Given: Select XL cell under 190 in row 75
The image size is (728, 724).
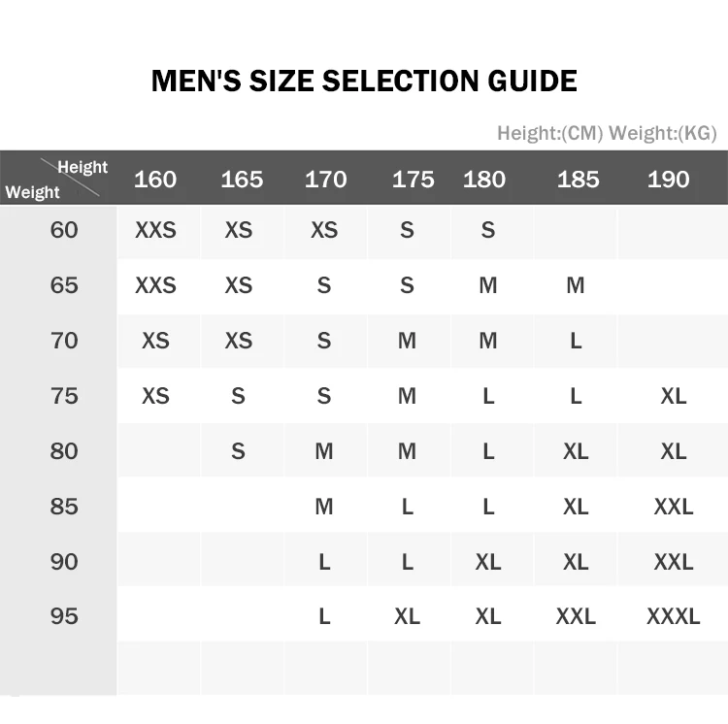Looking at the screenshot, I should click(x=673, y=396).
